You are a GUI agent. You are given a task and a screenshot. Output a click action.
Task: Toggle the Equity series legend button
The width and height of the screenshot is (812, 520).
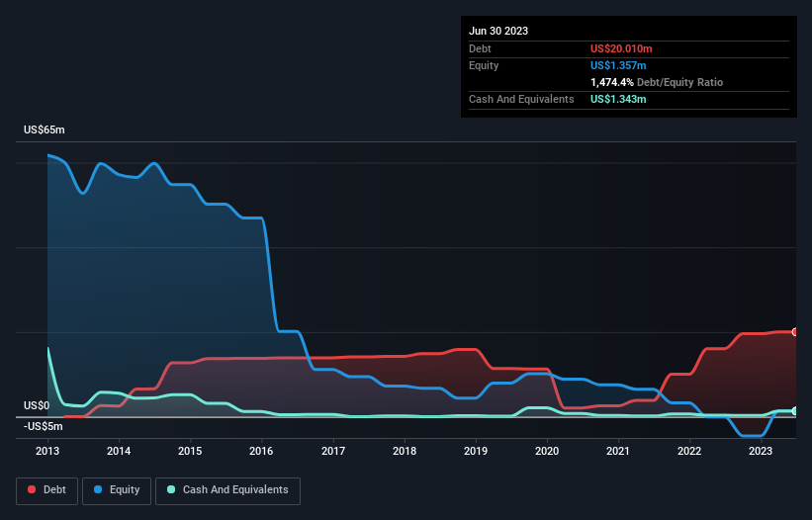pyautogui.click(x=117, y=490)
